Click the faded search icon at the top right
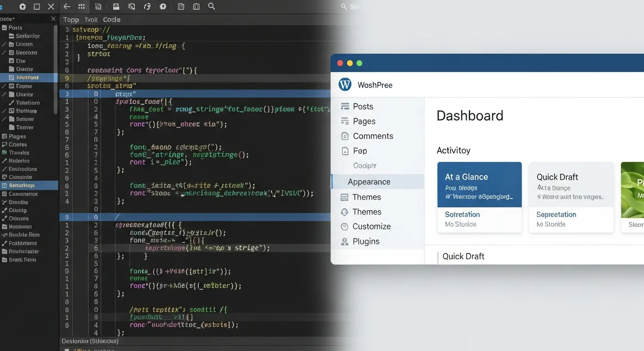Image resolution: width=644 pixels, height=351 pixels. click(x=344, y=6)
